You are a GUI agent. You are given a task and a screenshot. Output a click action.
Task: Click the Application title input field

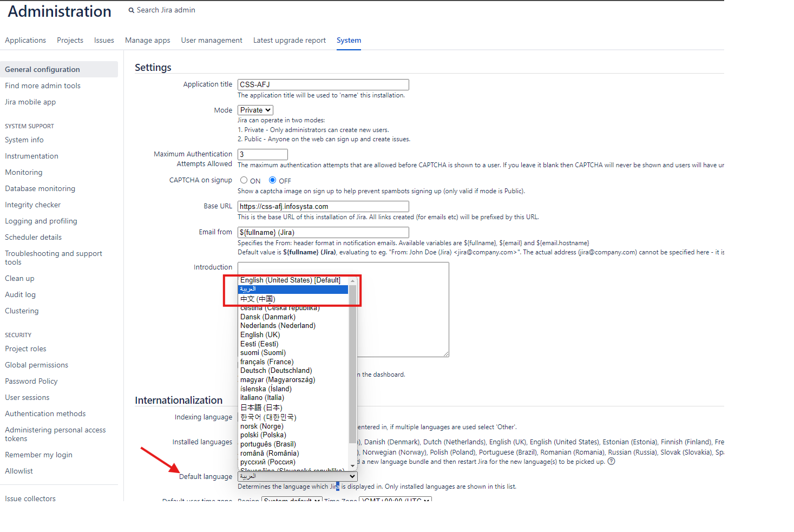point(323,84)
